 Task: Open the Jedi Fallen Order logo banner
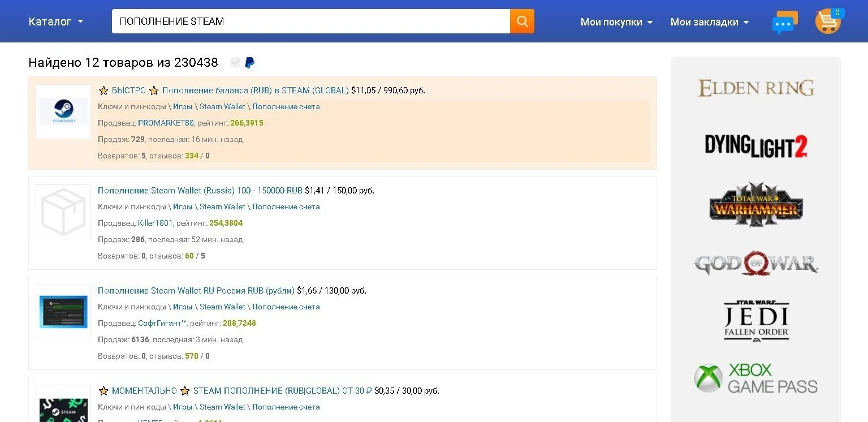756,321
